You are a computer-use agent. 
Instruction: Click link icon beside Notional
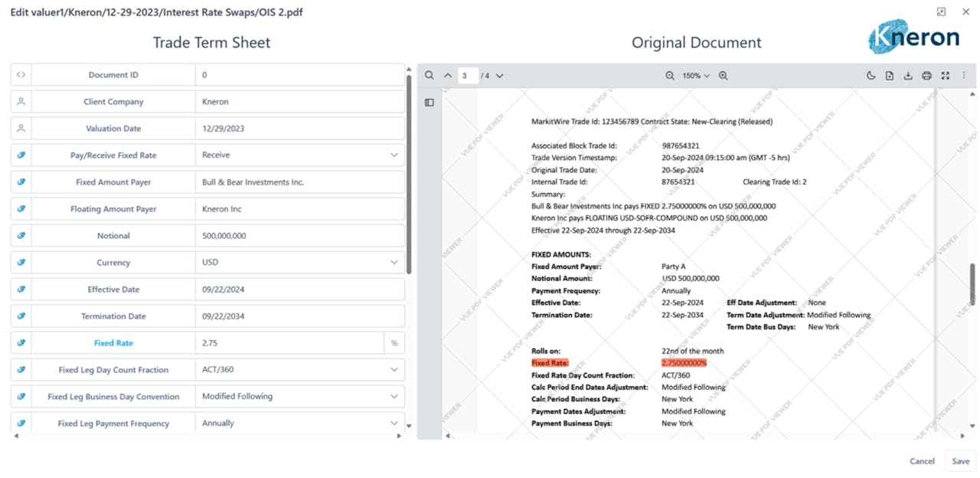click(21, 236)
